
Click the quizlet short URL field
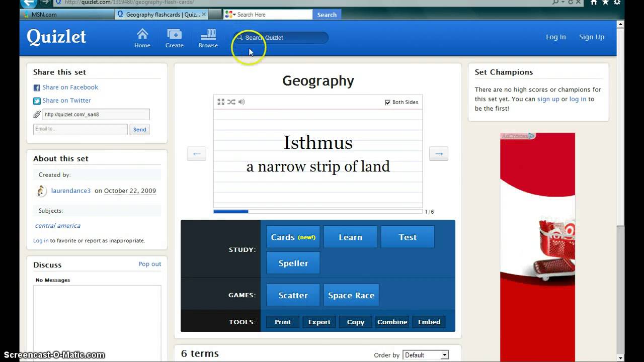coord(96,115)
